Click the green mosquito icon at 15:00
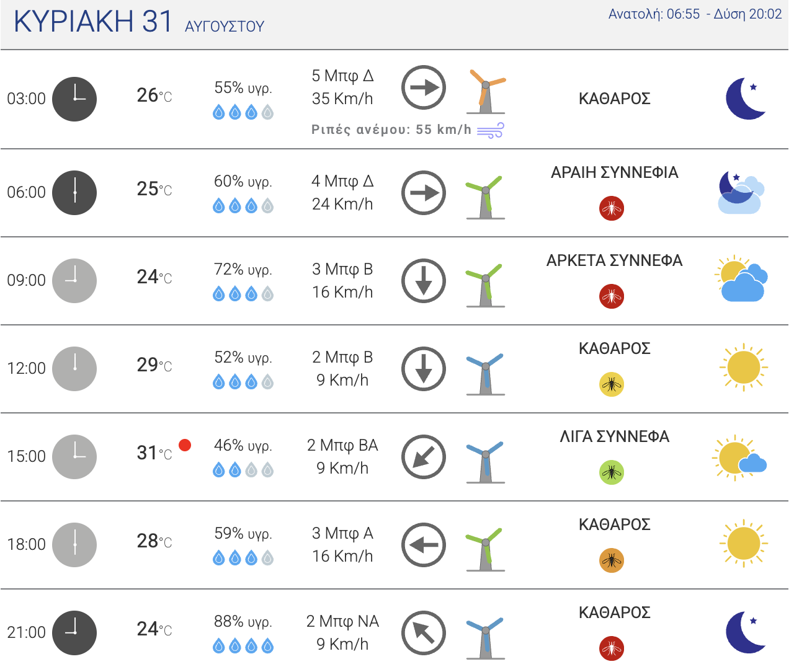The image size is (794, 672). click(612, 472)
